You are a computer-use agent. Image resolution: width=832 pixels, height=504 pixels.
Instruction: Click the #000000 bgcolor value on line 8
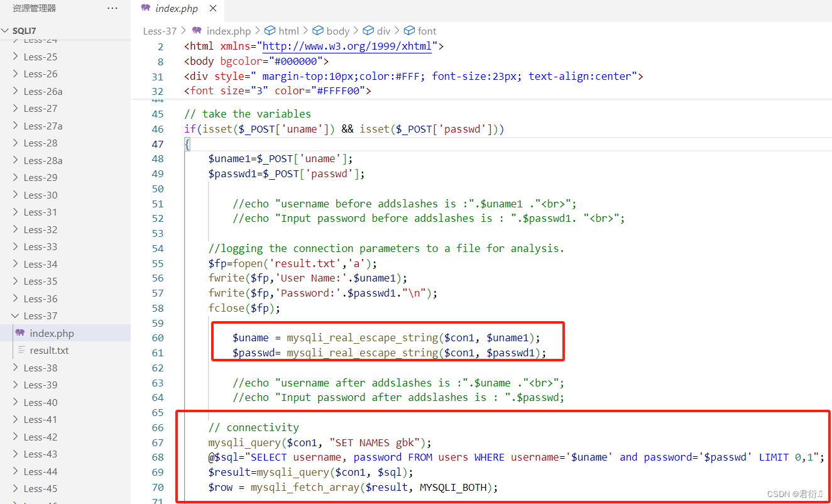[298, 61]
